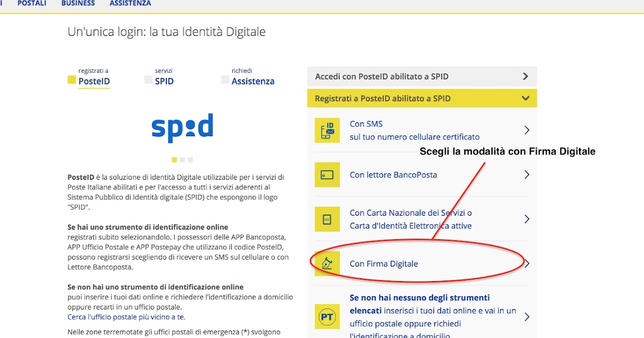The width and height of the screenshot is (644, 338).
Task: Choose Con Firma Digitale option
Action: [x=422, y=263]
